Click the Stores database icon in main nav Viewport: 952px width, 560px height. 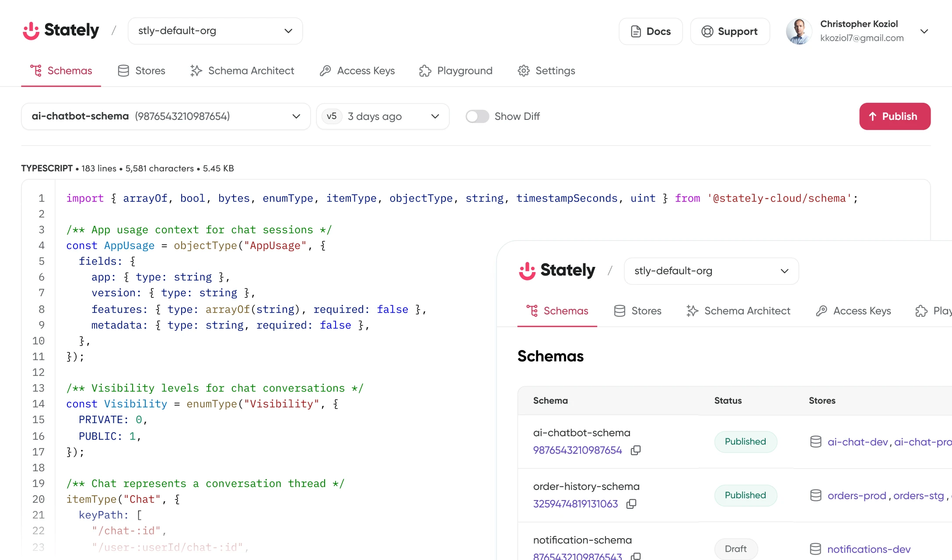tap(123, 70)
